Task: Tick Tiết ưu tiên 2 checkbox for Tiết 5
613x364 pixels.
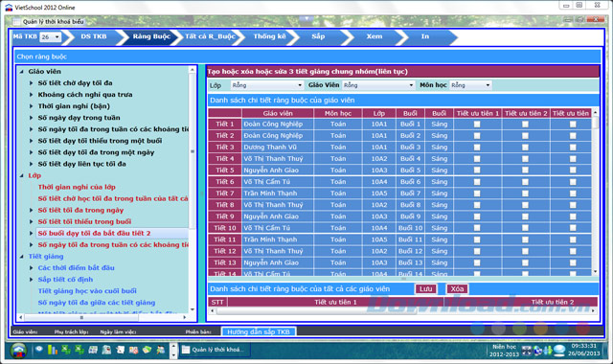Action: 525,171
